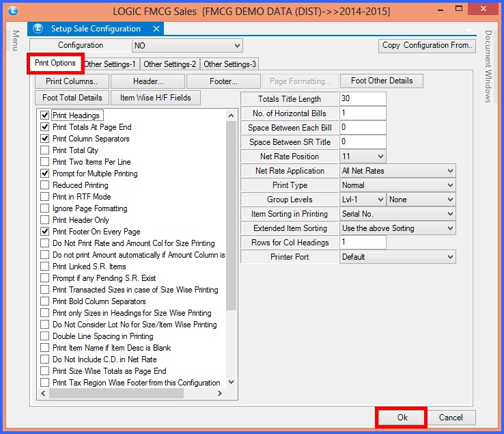Open Item Wise H/F Fields
Screen dimensions: 504x434
point(156,98)
